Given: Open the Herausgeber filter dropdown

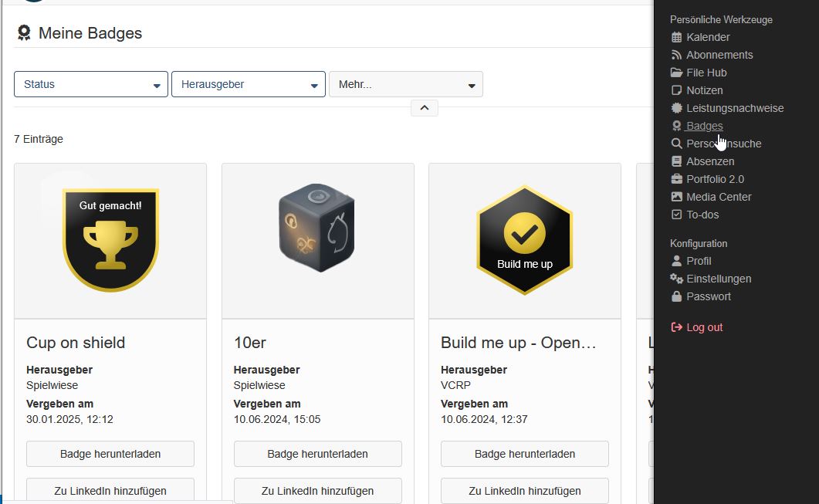Looking at the screenshot, I should click(x=248, y=85).
